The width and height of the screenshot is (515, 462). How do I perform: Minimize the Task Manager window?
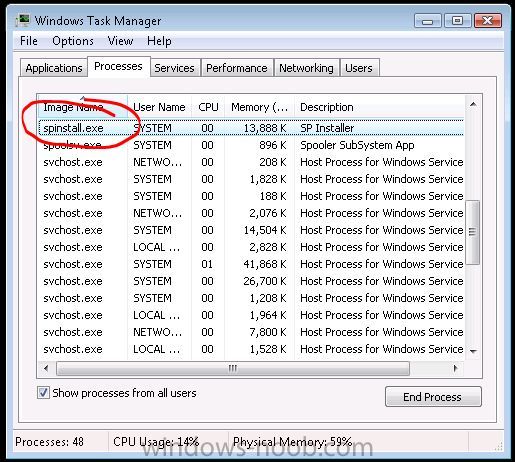pyautogui.click(x=428, y=21)
